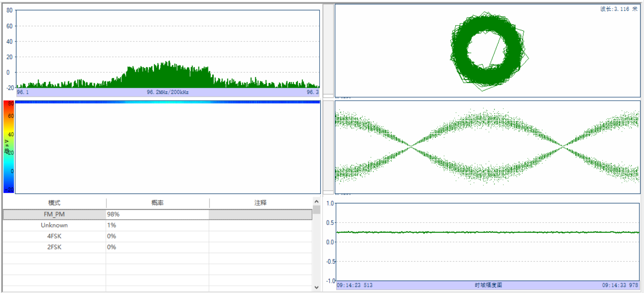The height and width of the screenshot is (293, 644).
Task: Click the eye diagram crossing point plot
Action: click(410, 147)
